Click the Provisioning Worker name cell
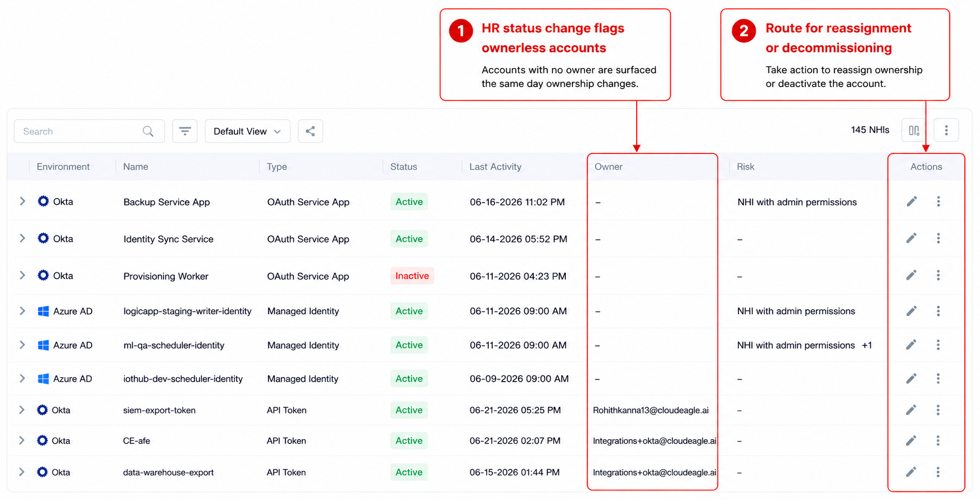Viewport: 980px width, 500px height. tap(166, 276)
